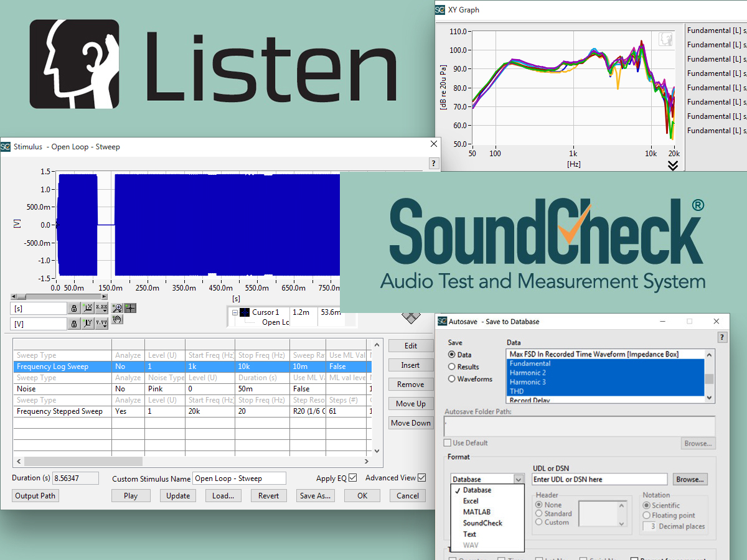
Task: Expand the XY Graph legend double-chevron
Action: coord(672,166)
